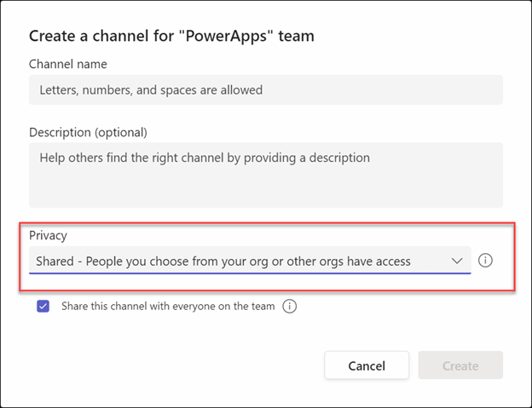This screenshot has width=532, height=408.
Task: Open the Shared privacy option dropdown
Action: tap(249, 261)
